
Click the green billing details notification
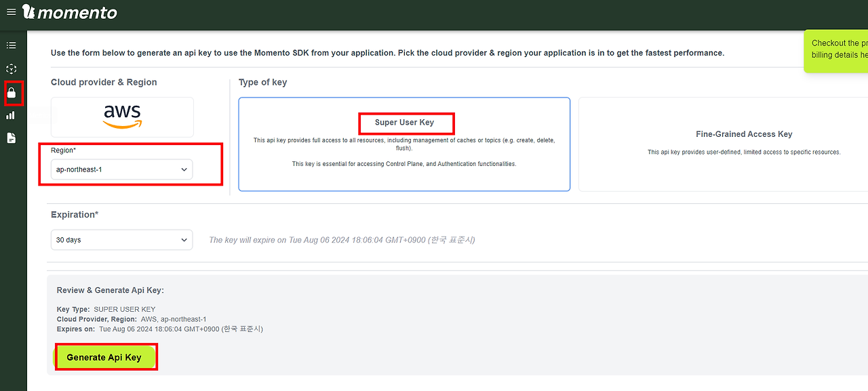coord(836,51)
